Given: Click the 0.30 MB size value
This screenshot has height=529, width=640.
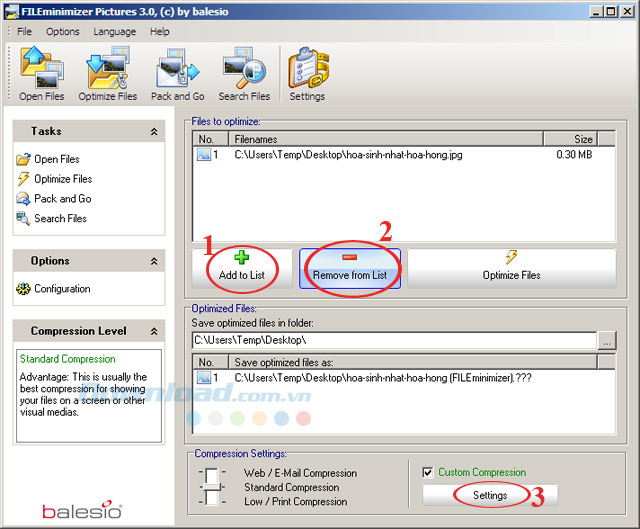Looking at the screenshot, I should point(574,155).
